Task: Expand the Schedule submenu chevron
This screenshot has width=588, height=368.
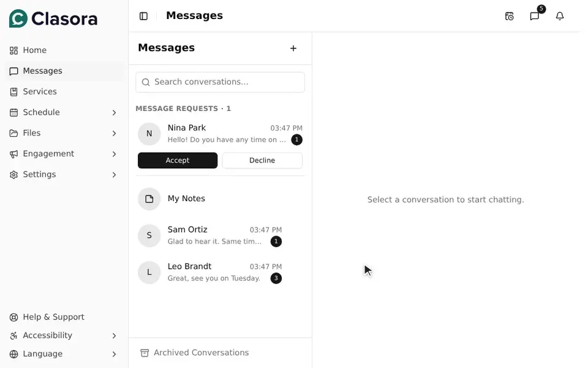Action: (x=114, y=113)
